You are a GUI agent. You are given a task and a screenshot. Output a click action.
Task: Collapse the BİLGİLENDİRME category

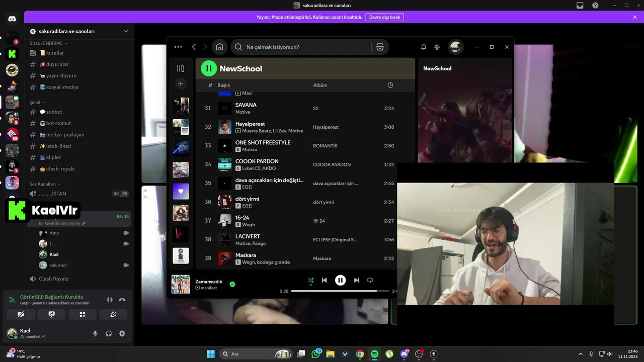coord(48,43)
